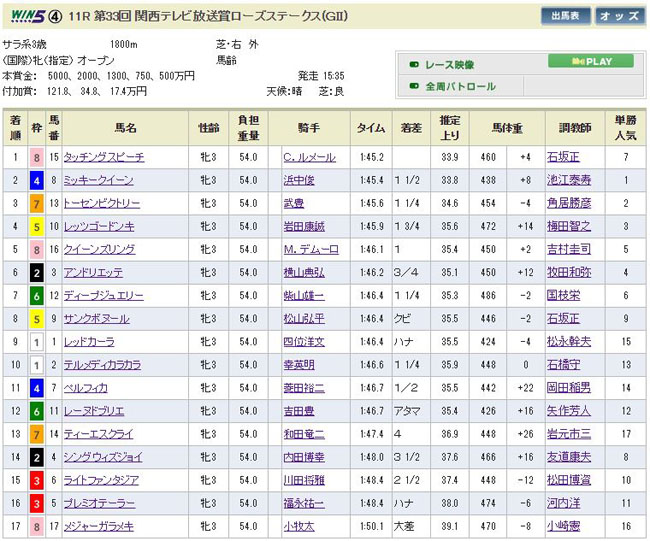Click the レース映像 camera icon
This screenshot has height=541, width=650.
(x=412, y=64)
